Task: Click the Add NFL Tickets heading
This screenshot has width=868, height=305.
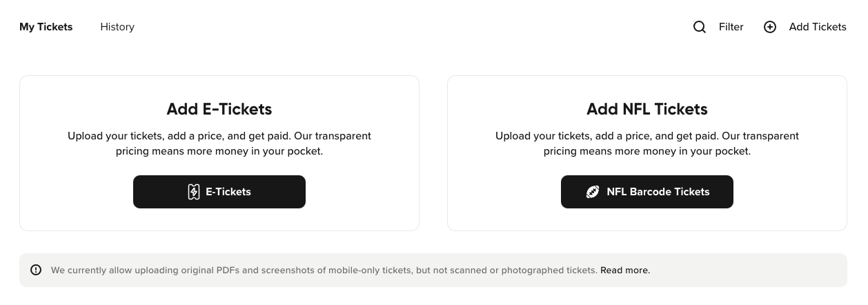Action: tap(647, 109)
